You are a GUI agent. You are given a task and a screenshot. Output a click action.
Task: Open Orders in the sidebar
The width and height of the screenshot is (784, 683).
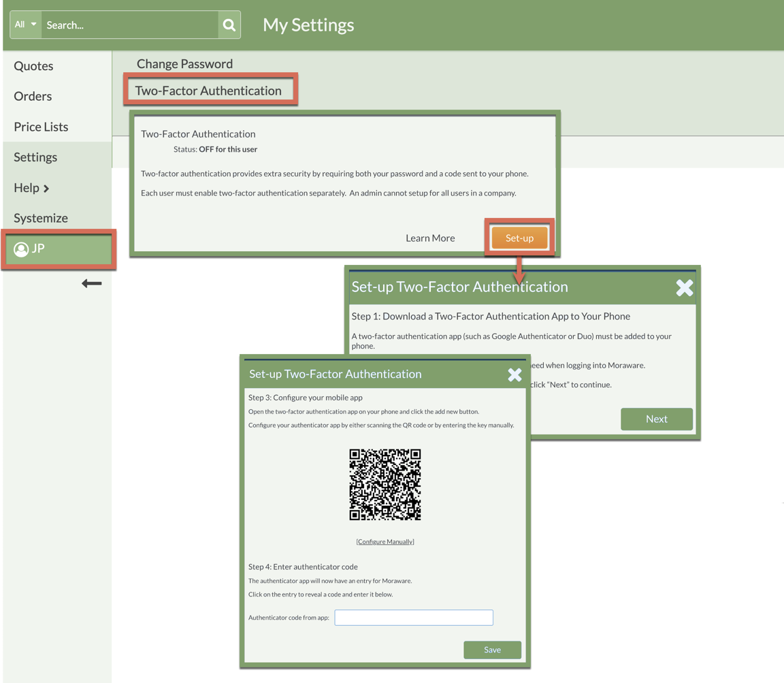point(33,96)
